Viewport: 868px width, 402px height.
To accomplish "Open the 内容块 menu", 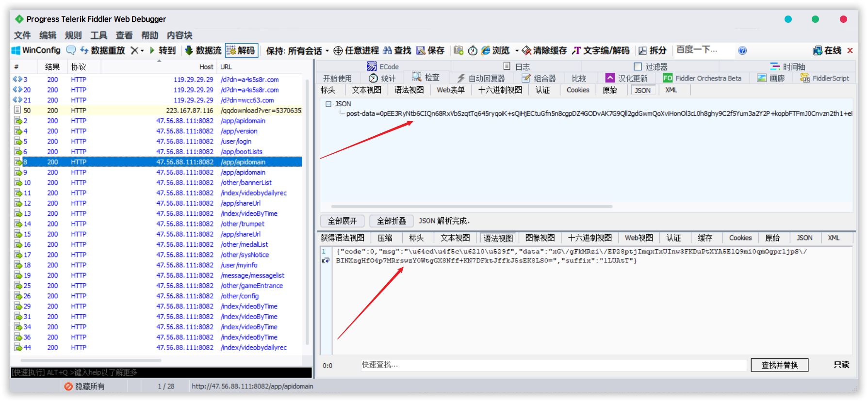I will point(180,35).
